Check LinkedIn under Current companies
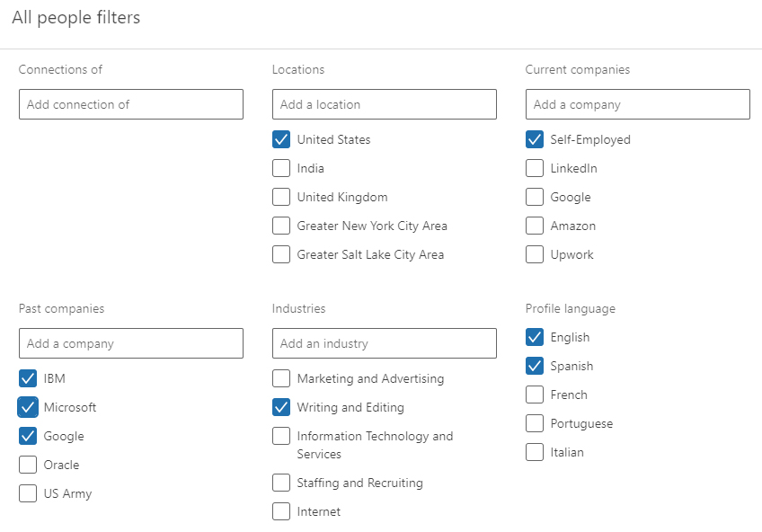Image resolution: width=762 pixels, height=532 pixels. (x=535, y=168)
